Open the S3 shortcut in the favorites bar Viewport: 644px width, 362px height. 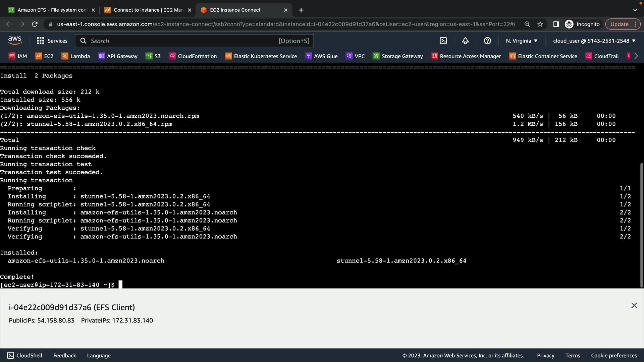pyautogui.click(x=153, y=56)
